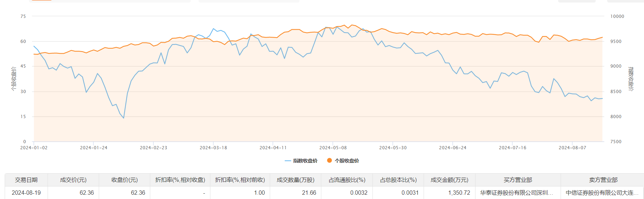Click the 2024-07-16 x-axis date label
644x199 pixels.
pos(512,147)
